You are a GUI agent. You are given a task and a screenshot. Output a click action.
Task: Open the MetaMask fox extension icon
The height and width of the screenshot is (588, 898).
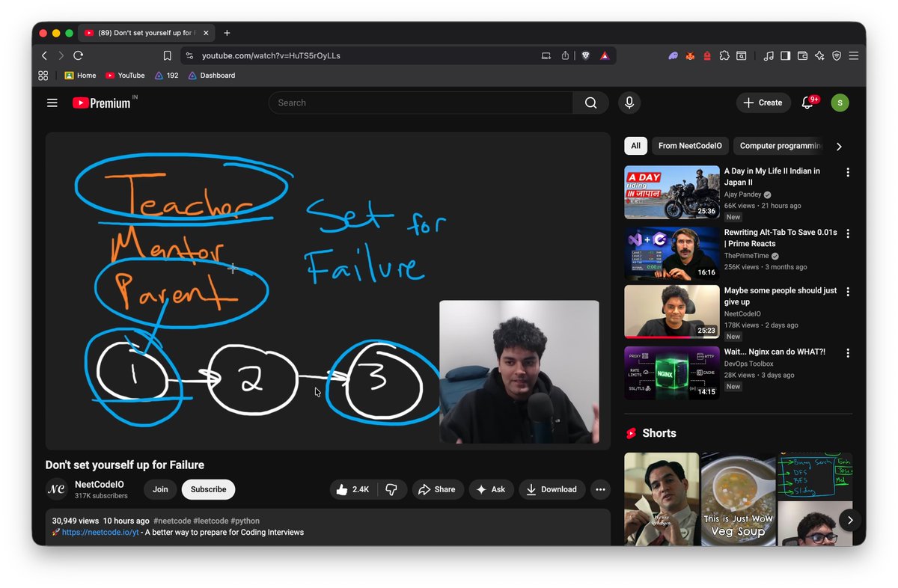pyautogui.click(x=690, y=55)
